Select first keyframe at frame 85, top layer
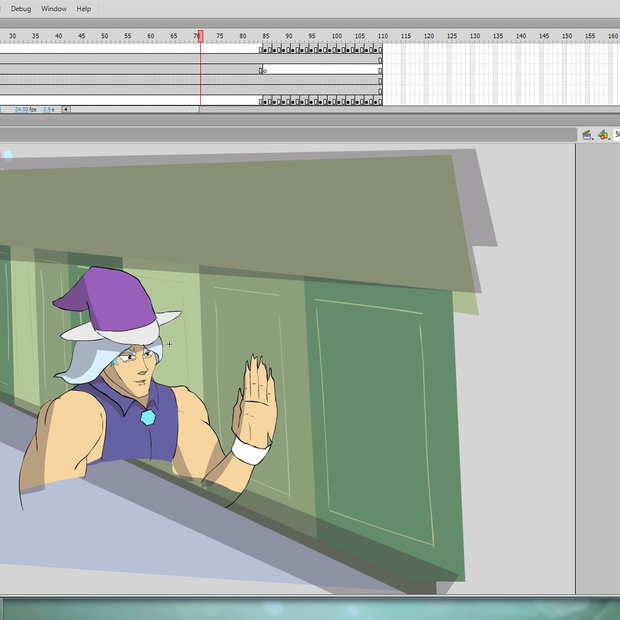The height and width of the screenshot is (620, 620). (x=262, y=50)
